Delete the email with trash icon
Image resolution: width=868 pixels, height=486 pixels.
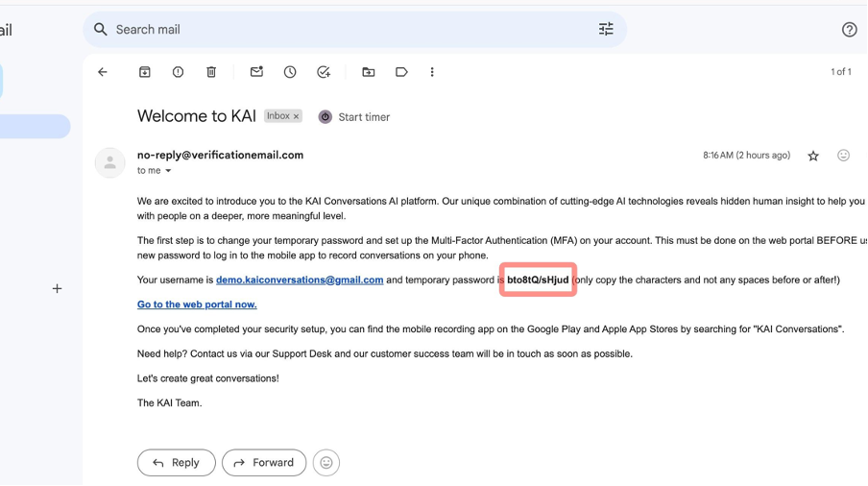(211, 72)
